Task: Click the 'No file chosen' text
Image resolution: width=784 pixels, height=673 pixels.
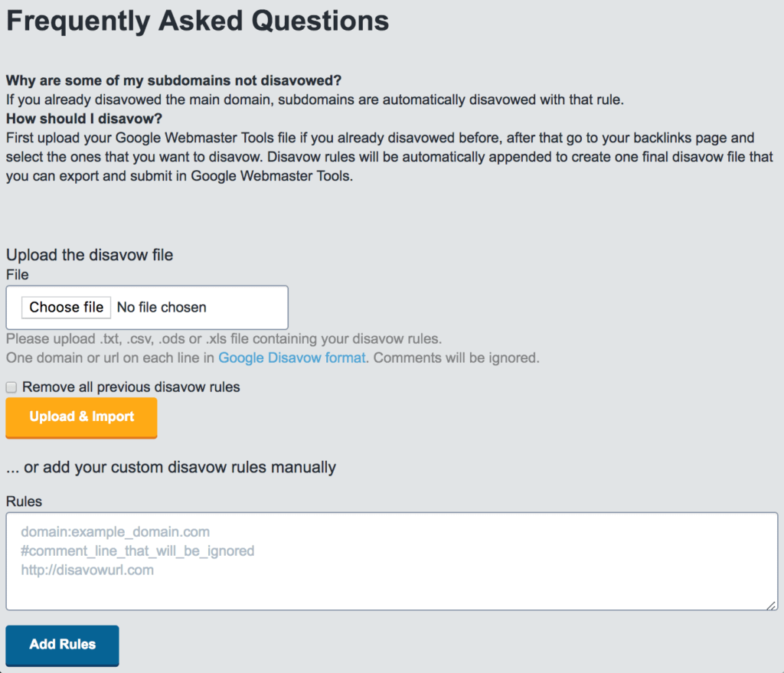Action: click(162, 307)
